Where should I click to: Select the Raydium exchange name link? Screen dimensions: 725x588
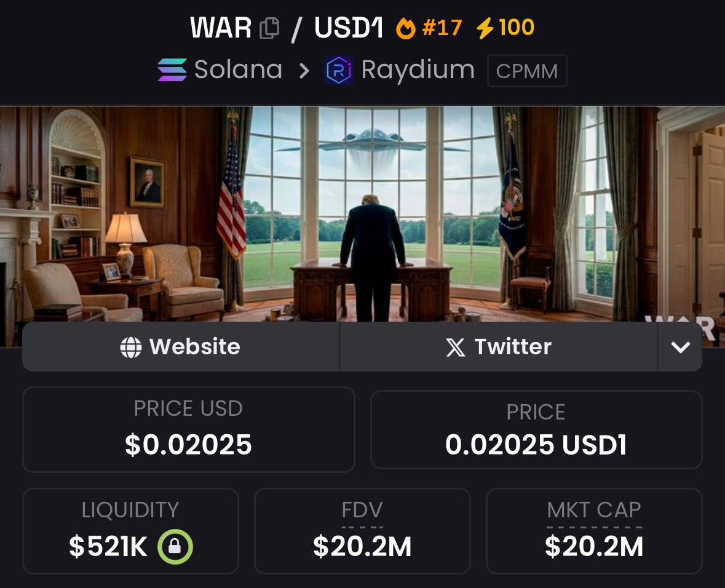pos(418,70)
